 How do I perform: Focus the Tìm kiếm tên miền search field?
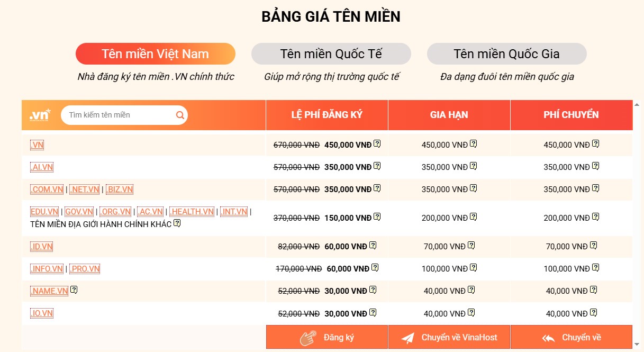pyautogui.click(x=119, y=115)
